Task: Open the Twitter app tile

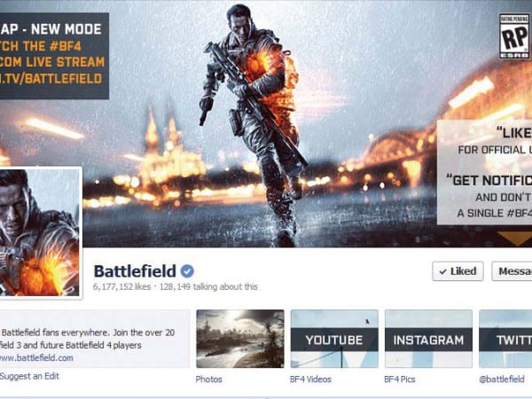Action: point(505,339)
